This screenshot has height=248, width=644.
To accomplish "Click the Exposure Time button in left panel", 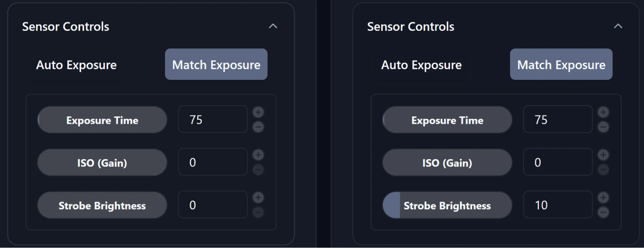I will (102, 120).
